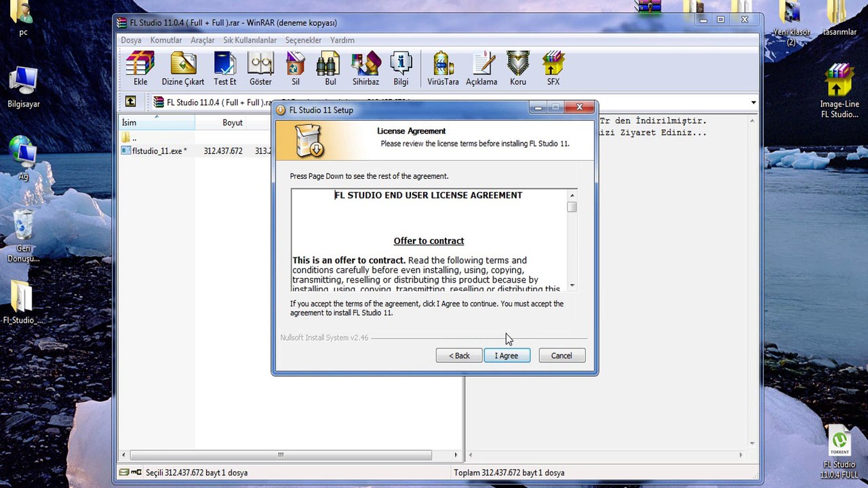This screenshot has width=868, height=488.
Task: Select the pc desktop icon
Action: (x=23, y=19)
